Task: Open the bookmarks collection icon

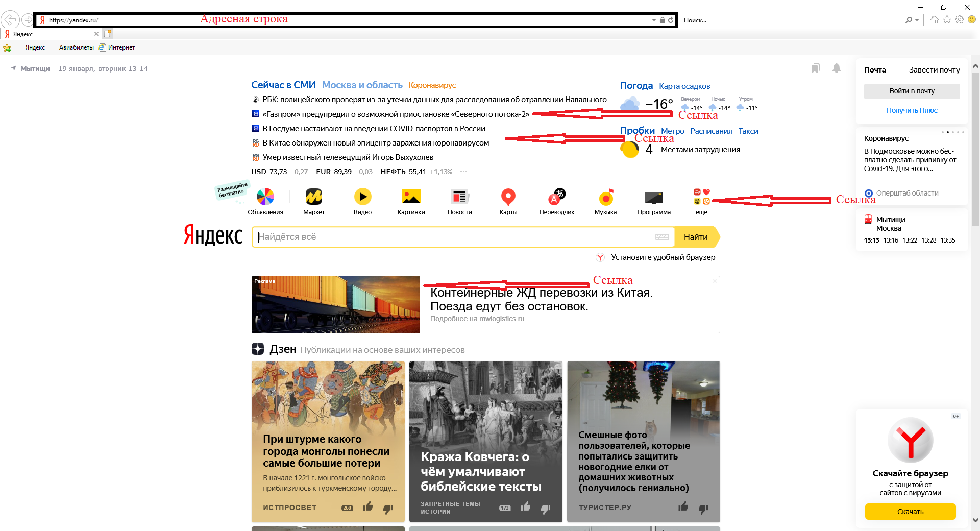Action: pyautogui.click(x=816, y=68)
